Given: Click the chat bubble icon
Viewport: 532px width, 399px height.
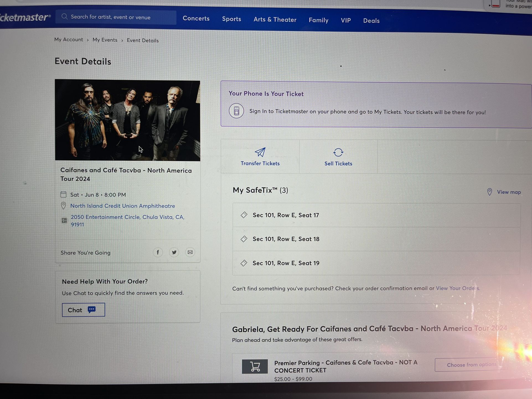Looking at the screenshot, I should coord(92,309).
